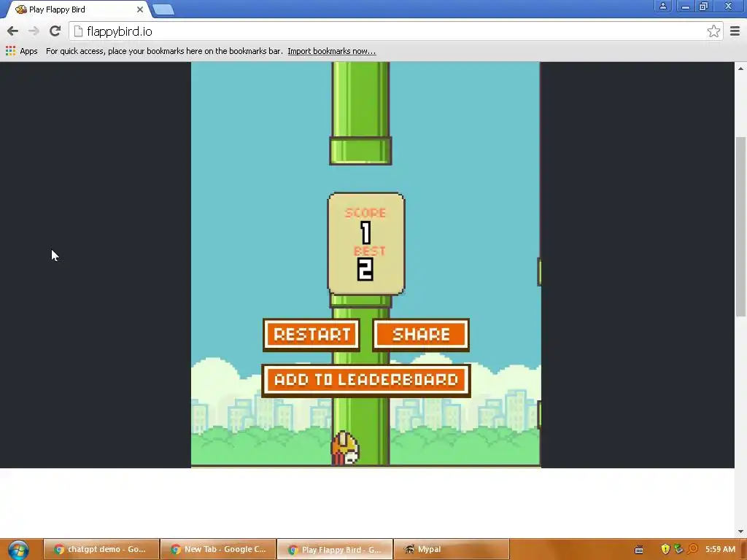Restore down the Chrome window
Viewport: 747px width, 560px height.
pyautogui.click(x=704, y=6)
